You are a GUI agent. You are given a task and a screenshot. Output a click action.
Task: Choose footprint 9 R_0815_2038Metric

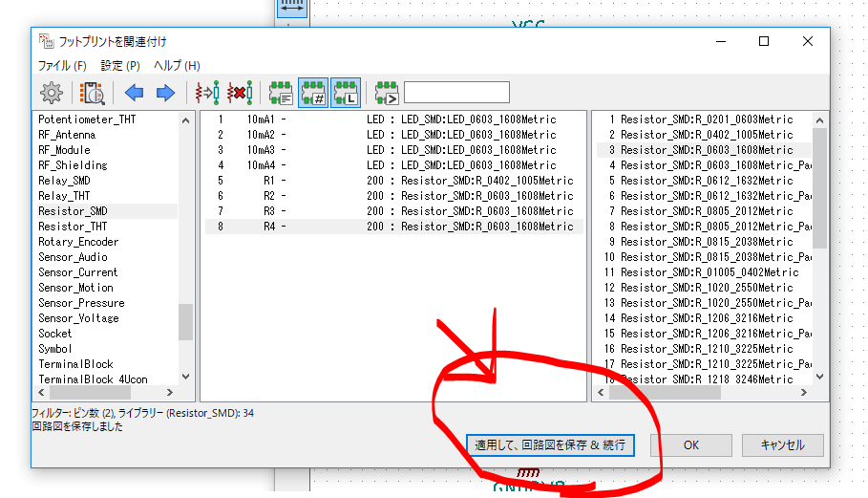tap(704, 242)
